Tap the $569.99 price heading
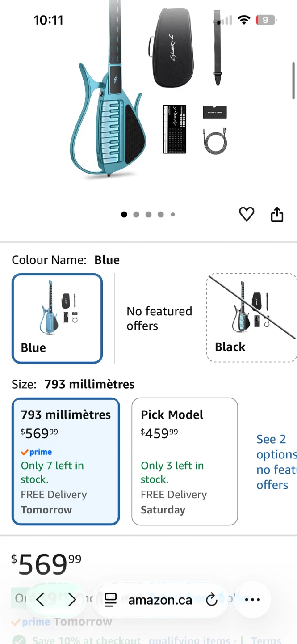Viewport: 297px width, 644px height. pos(46,564)
